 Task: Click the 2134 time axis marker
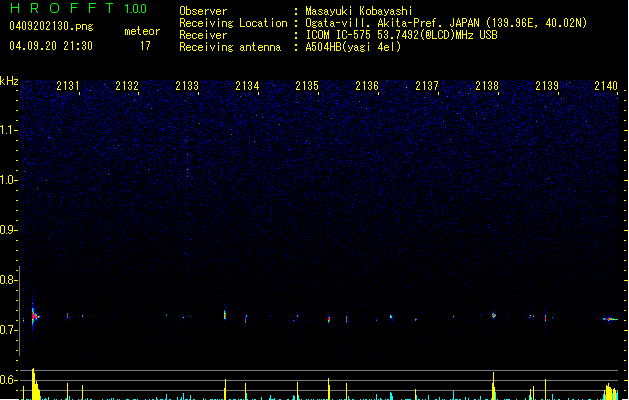[x=247, y=86]
